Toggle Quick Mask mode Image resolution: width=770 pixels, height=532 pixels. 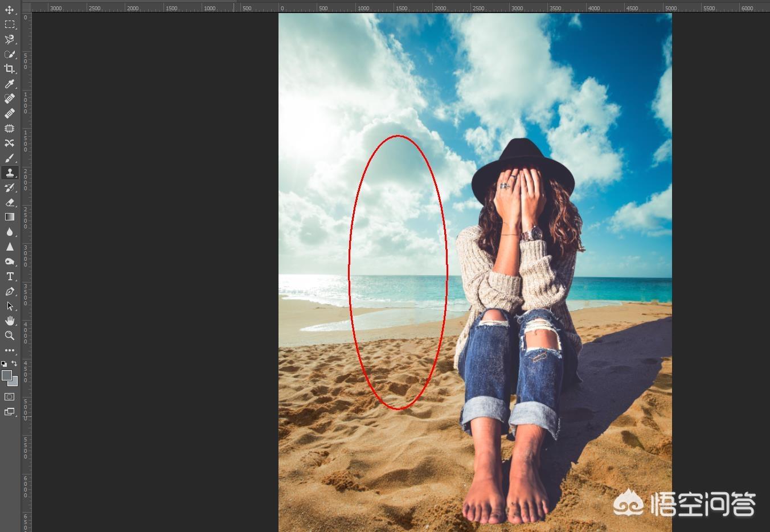tap(10, 396)
